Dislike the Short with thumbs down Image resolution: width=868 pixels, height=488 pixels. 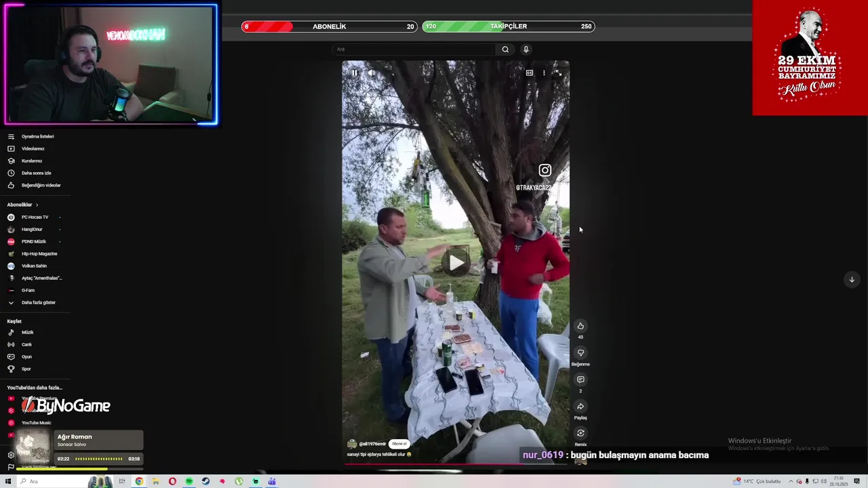tap(580, 352)
